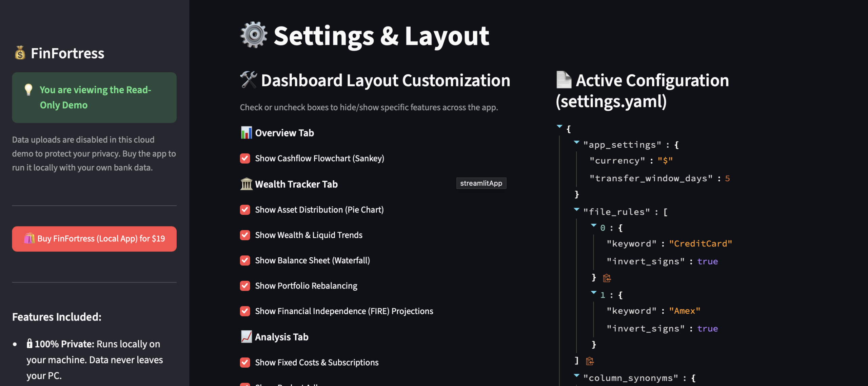
Task: Click the data uploads disabled description
Action: (94, 153)
